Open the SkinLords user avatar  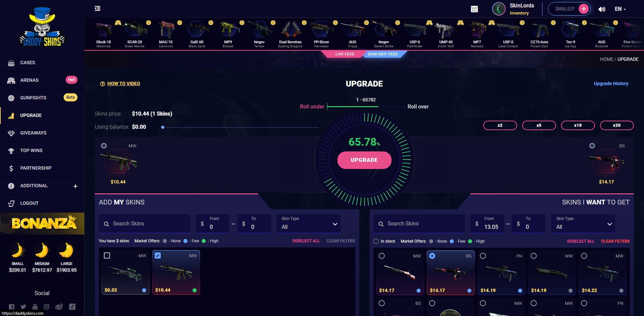(499, 9)
